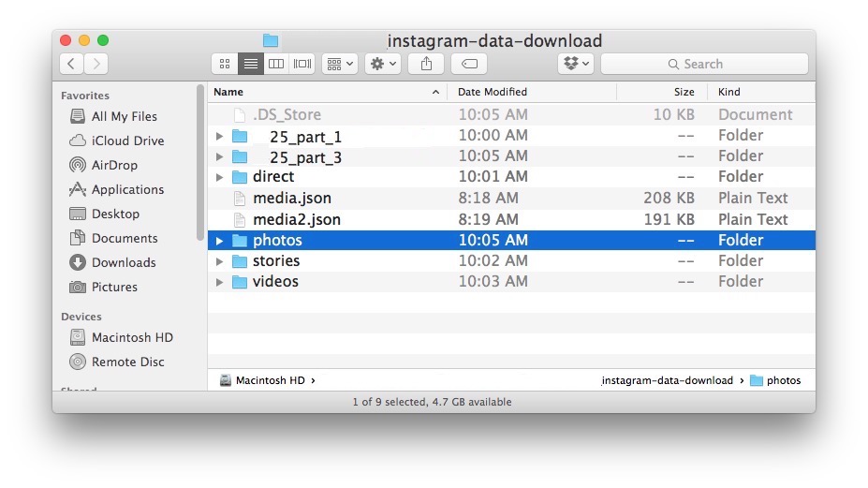Image resolution: width=868 pixels, height=488 pixels.
Task: Select the media2.json file
Action: pyautogui.click(x=511, y=219)
